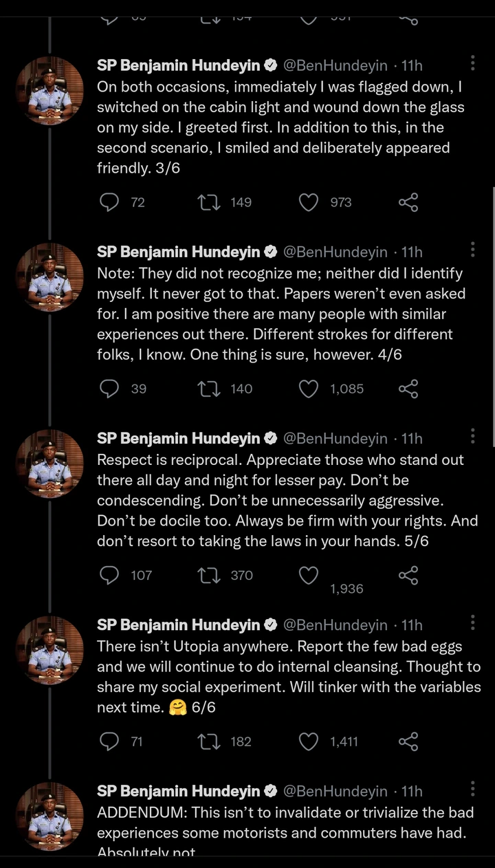Reply to the 'Note: They did not recognize me' tweet
495x868 pixels.
pyautogui.click(x=110, y=389)
